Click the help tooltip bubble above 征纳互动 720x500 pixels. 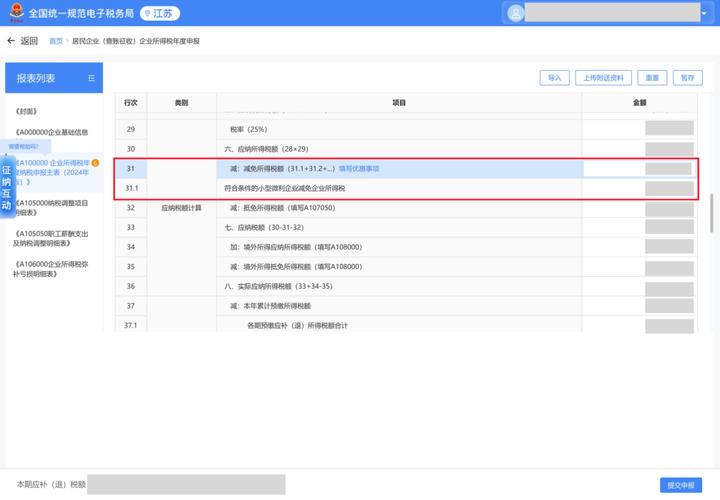pyautogui.click(x=24, y=146)
